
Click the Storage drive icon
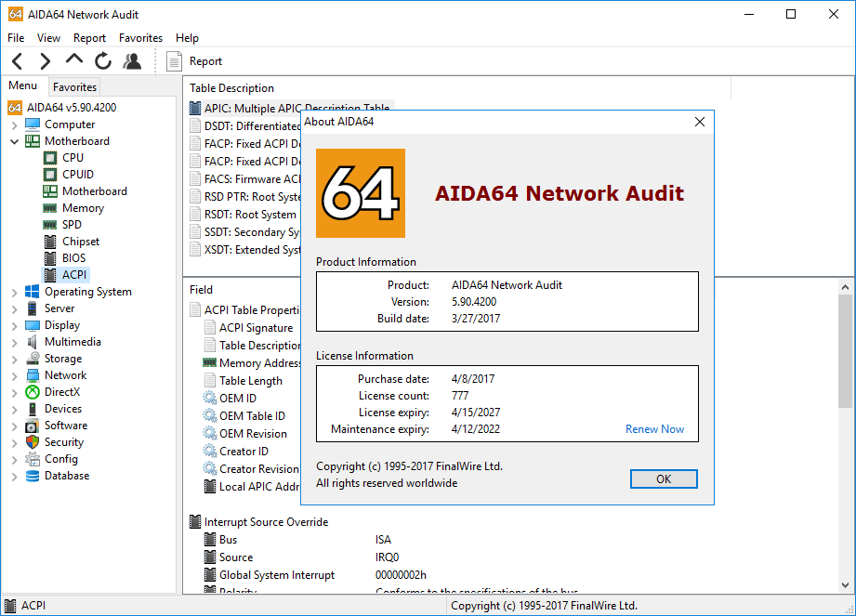pos(33,359)
